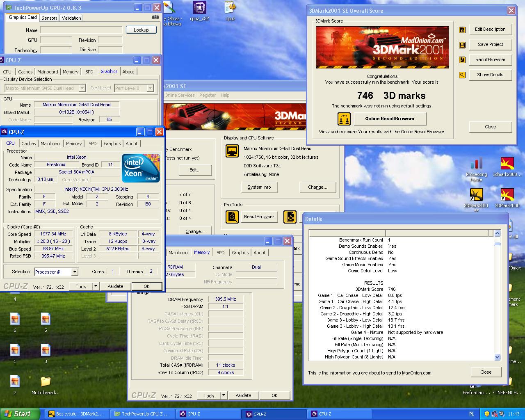
Task: Open the cpuz desktop icon
Action: tap(230, 11)
